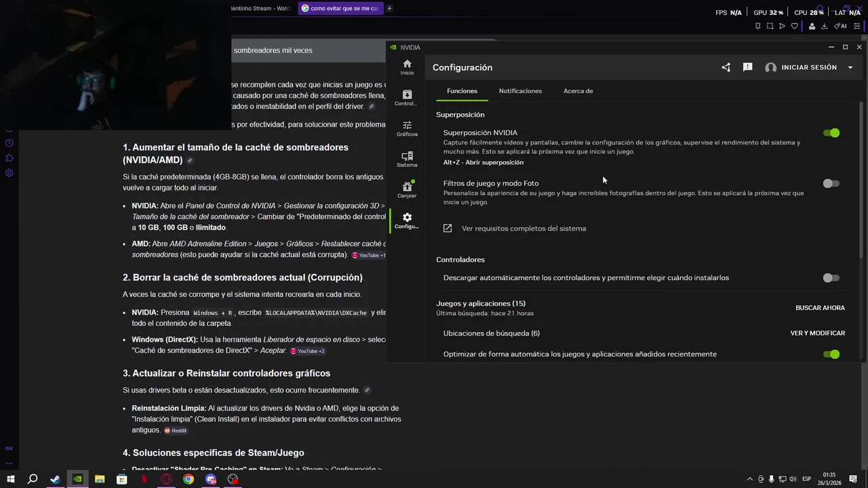The image size is (868, 488).
Task: Click the user avatar icon beside Iniciar sesión
Action: click(x=770, y=68)
